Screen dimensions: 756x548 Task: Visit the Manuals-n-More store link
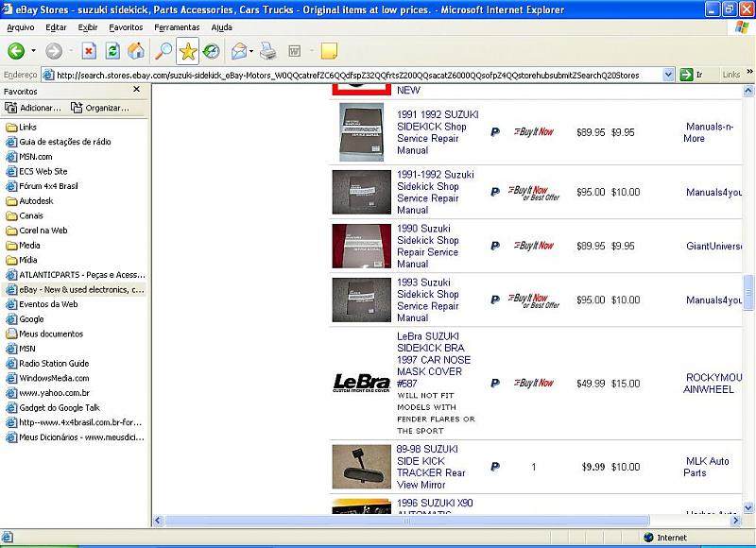(x=708, y=132)
